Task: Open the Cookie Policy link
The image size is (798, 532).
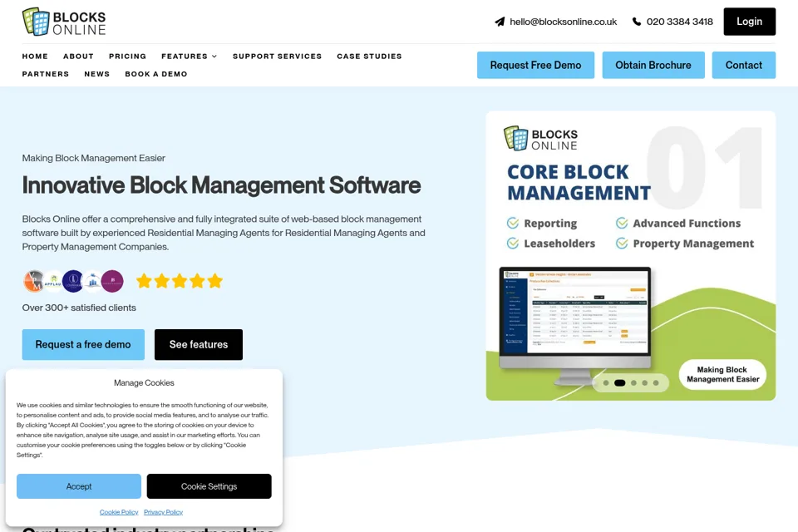Action: pyautogui.click(x=119, y=512)
